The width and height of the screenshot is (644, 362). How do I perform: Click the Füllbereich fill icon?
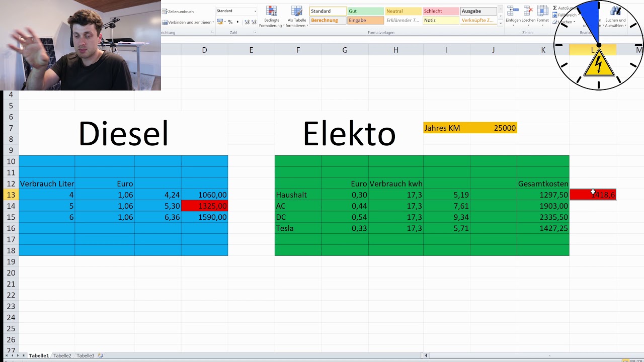click(555, 15)
